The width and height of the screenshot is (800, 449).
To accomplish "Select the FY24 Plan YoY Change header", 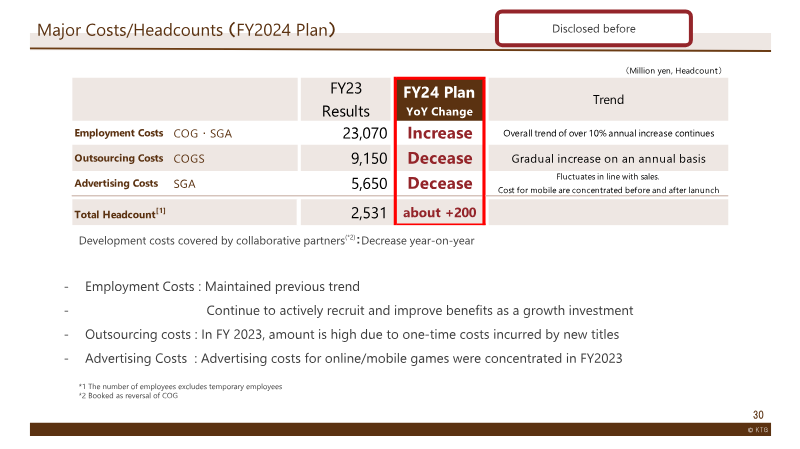I will (439, 100).
